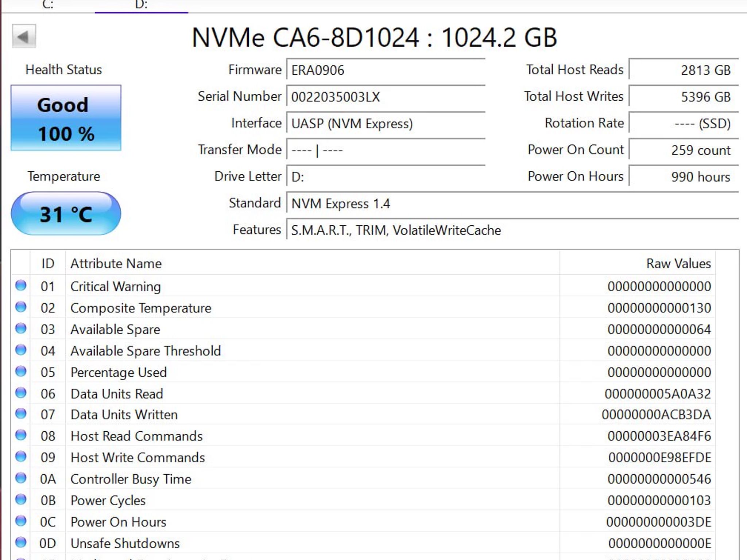Viewport: 747px width, 560px height.
Task: Click the ID column header
Action: (48, 263)
